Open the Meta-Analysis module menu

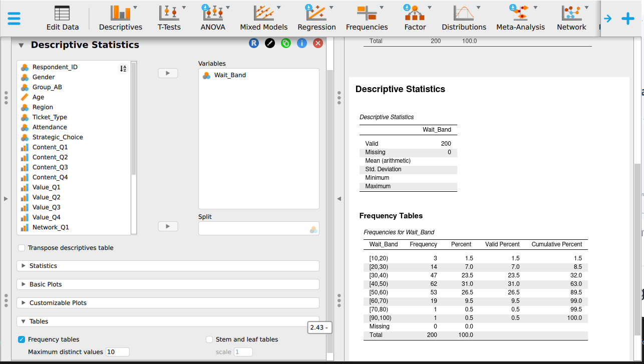pyautogui.click(x=520, y=18)
